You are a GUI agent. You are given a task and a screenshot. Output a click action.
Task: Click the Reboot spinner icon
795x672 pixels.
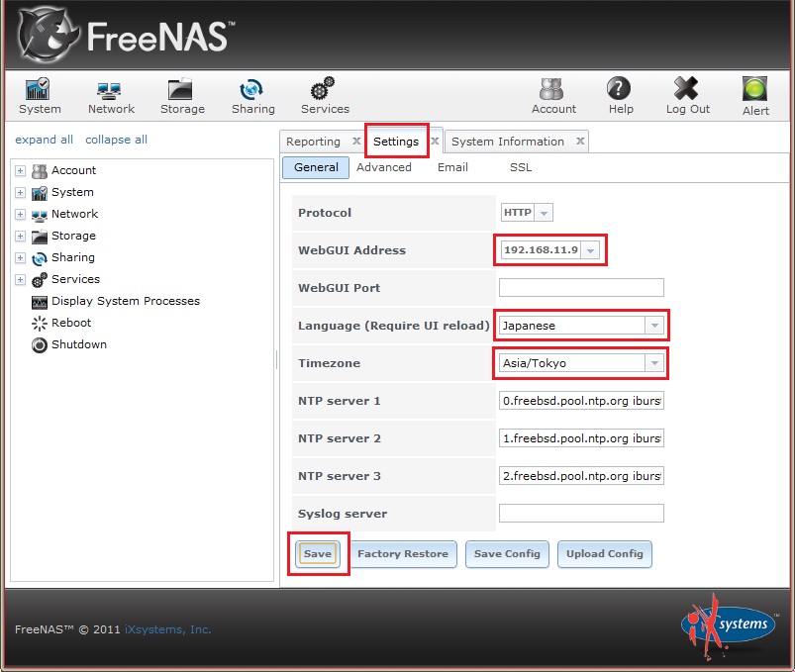39,324
